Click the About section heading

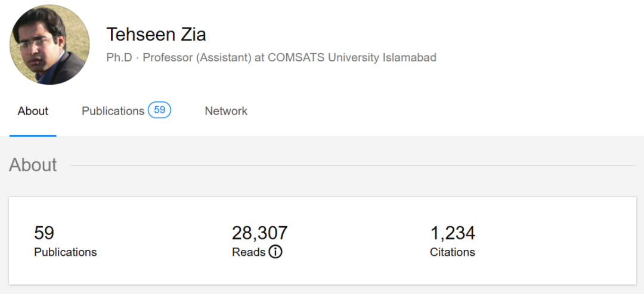(33, 165)
